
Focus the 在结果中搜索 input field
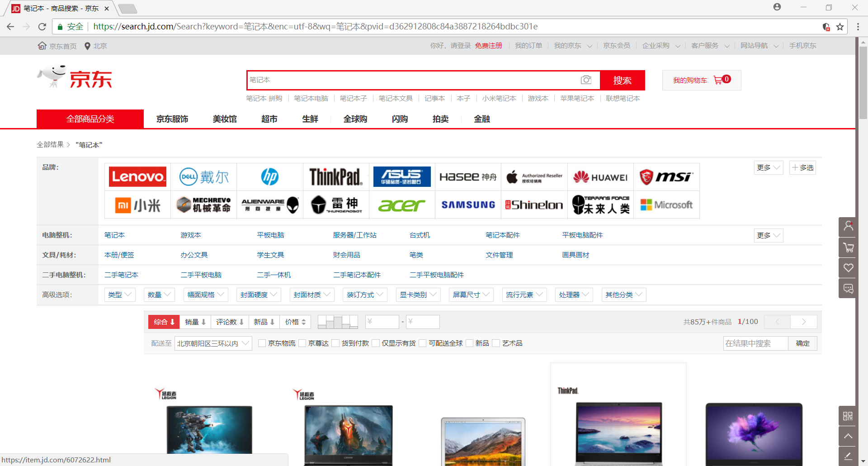(x=755, y=343)
